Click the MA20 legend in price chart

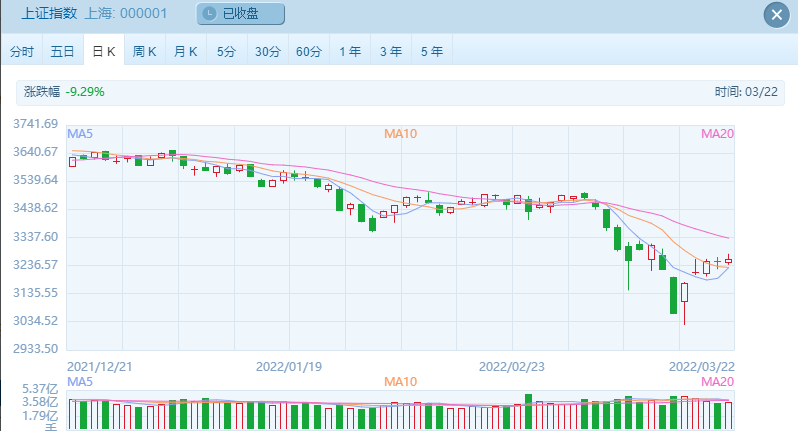[x=718, y=134]
